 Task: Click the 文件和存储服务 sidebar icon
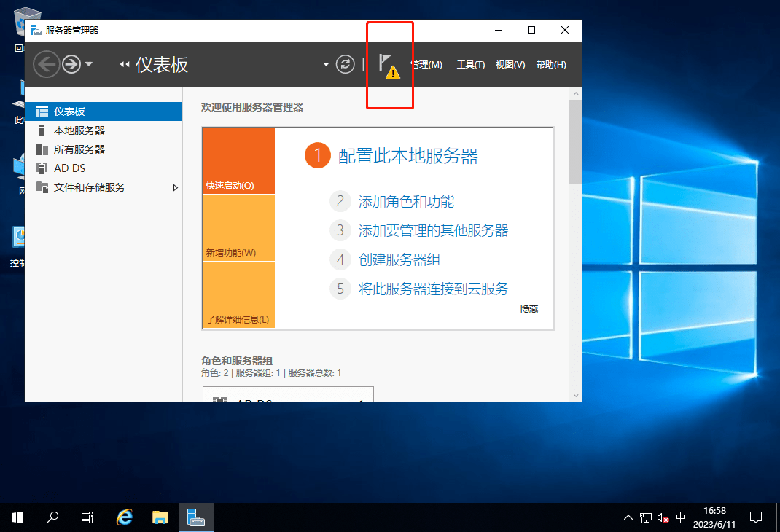pyautogui.click(x=42, y=187)
